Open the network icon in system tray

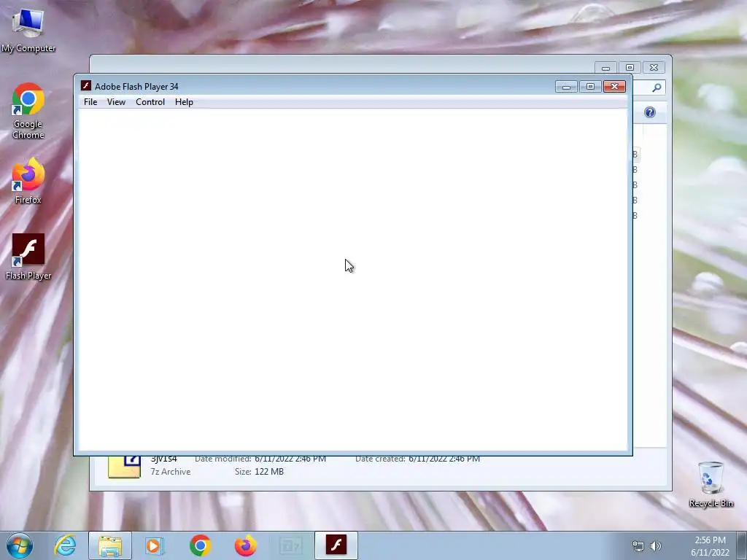[x=638, y=546]
